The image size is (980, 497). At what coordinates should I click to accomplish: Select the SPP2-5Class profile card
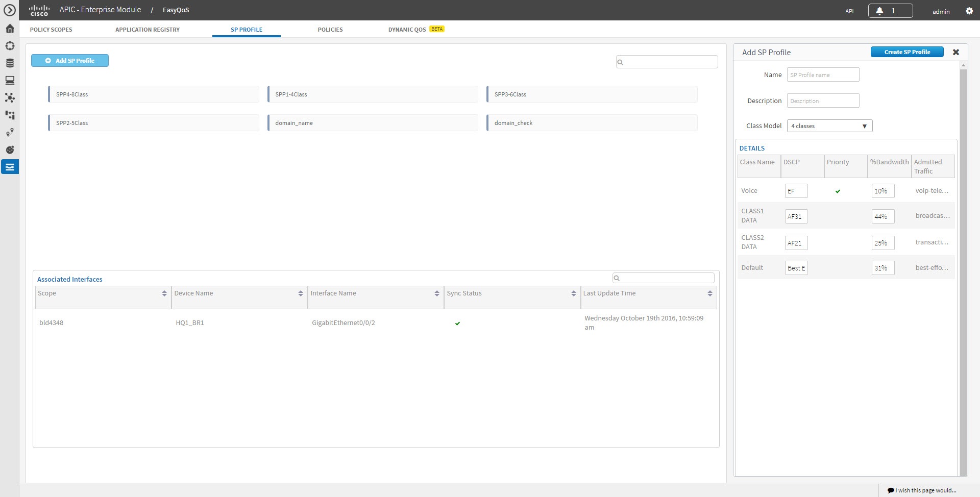pos(154,123)
